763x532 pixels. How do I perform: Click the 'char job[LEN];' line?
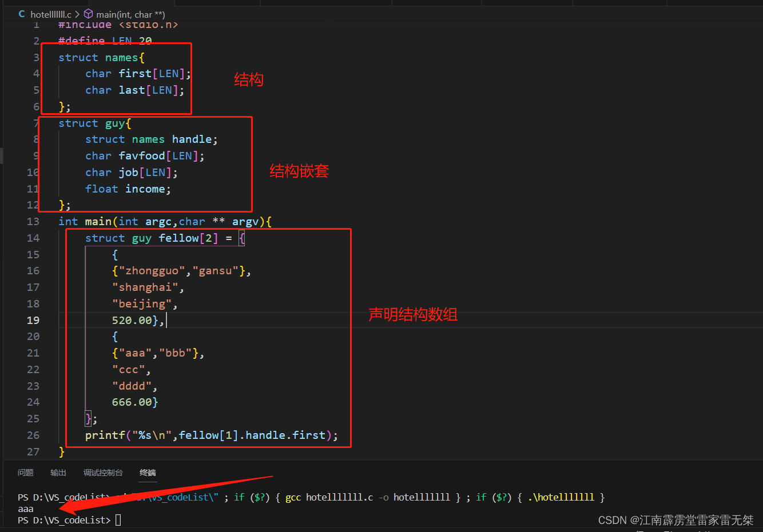[132, 173]
